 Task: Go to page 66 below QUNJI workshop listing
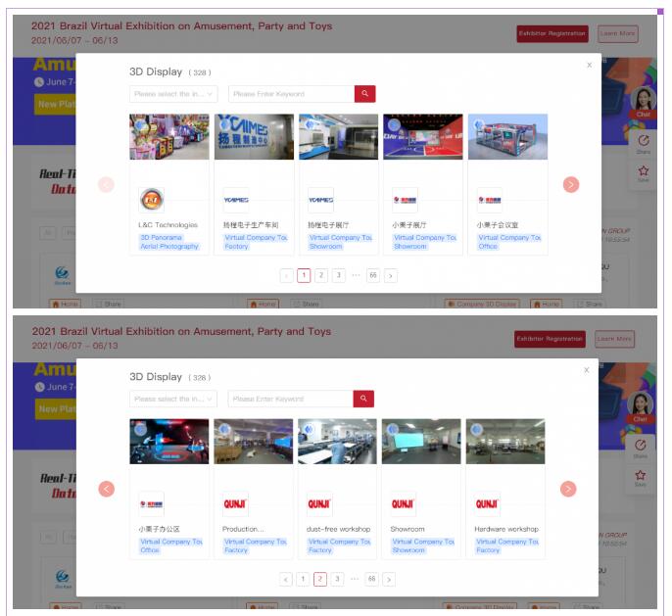click(372, 579)
